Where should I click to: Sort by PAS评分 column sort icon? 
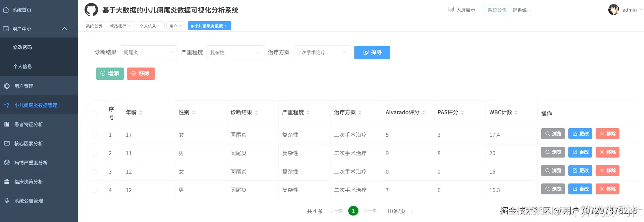[x=462, y=113]
